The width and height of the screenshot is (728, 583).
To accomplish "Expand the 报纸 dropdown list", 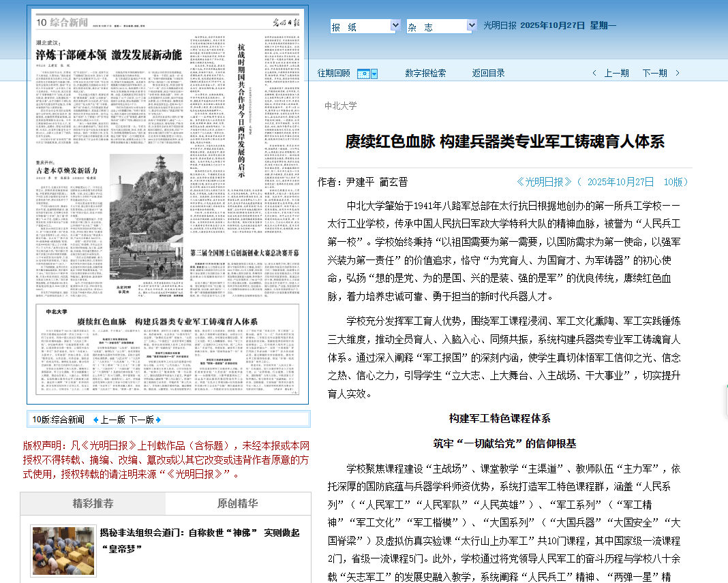I will pos(395,26).
